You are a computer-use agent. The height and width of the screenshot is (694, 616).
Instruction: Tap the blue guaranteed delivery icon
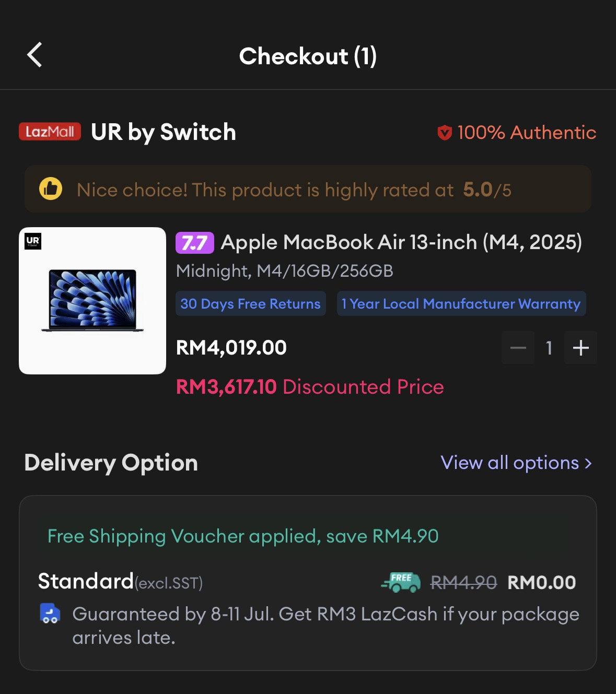(x=50, y=614)
